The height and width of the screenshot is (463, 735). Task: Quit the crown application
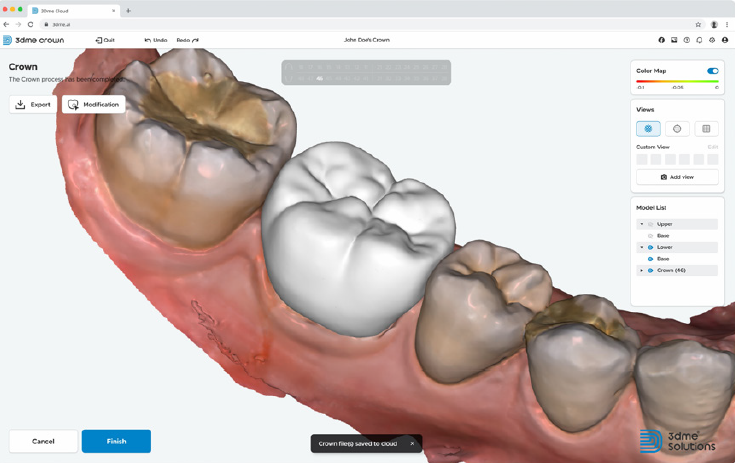click(105, 40)
